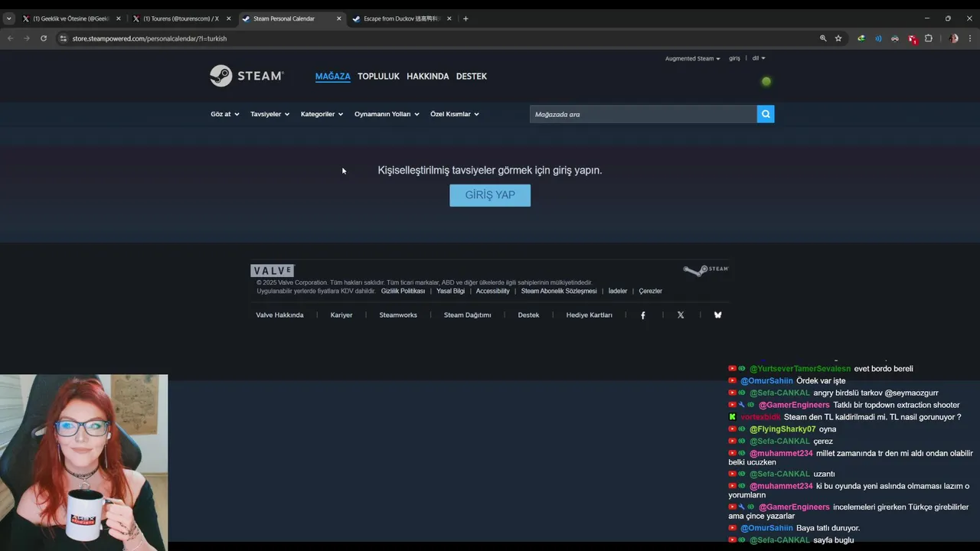Open the Destek footer link
Image resolution: width=980 pixels, height=551 pixels.
(x=528, y=315)
